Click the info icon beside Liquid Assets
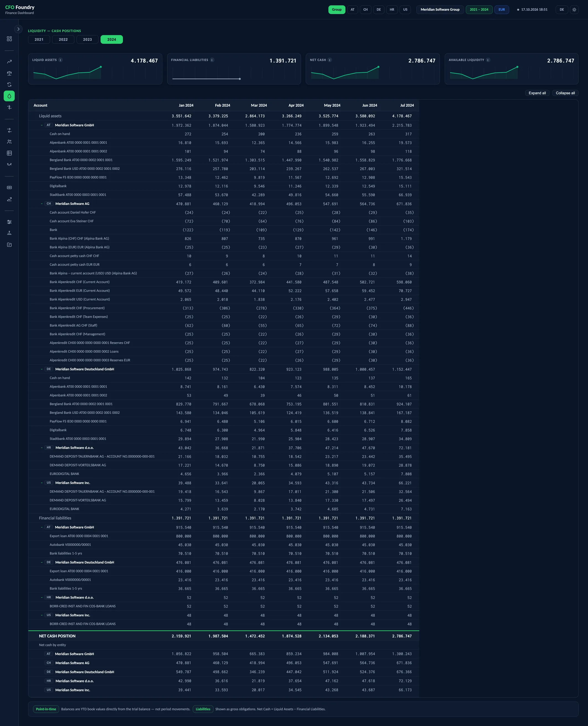Screen dimensions: 588x726 61,60
